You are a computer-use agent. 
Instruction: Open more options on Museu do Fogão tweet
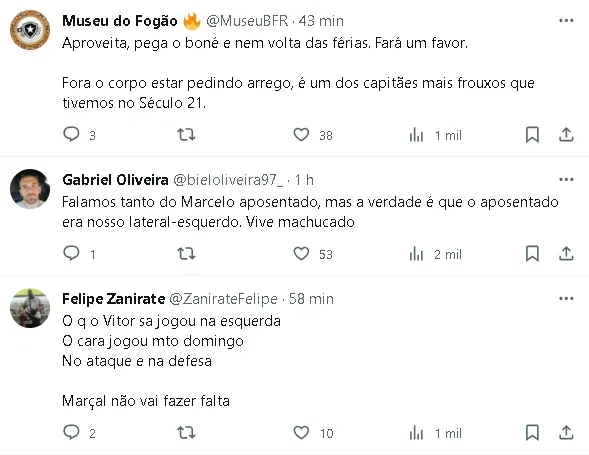click(x=566, y=21)
